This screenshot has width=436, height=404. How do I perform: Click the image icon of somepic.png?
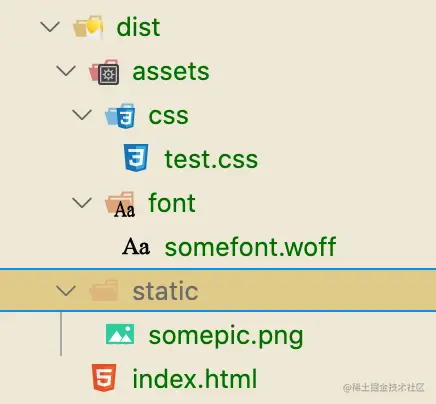(x=120, y=334)
